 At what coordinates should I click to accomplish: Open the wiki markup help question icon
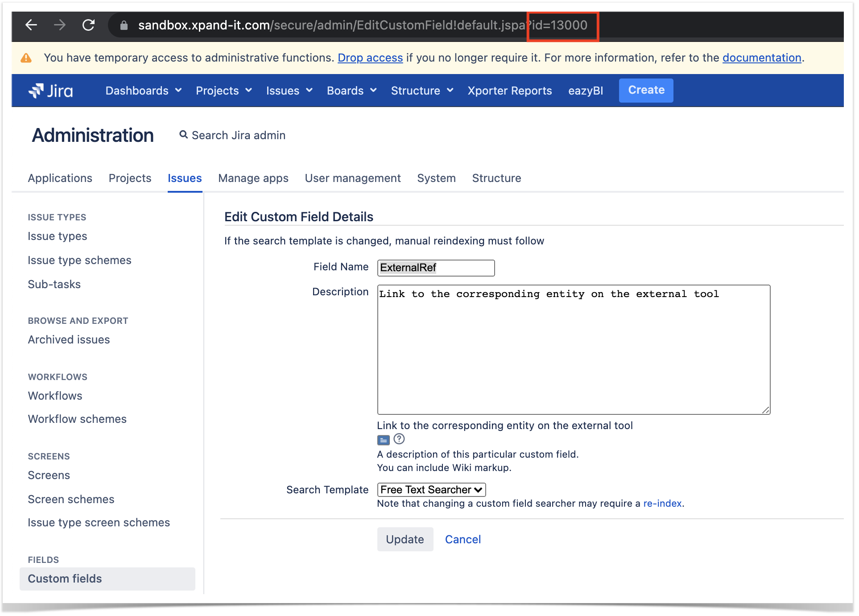[399, 439]
